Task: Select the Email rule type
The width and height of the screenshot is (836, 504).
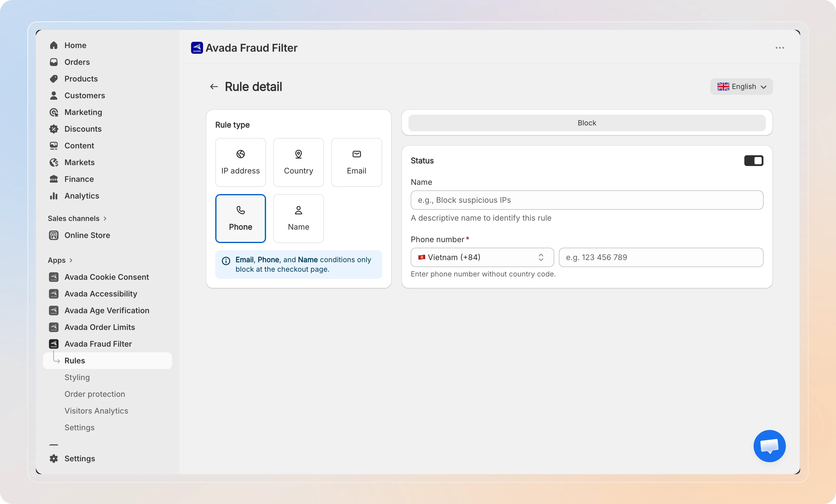Action: (x=356, y=162)
